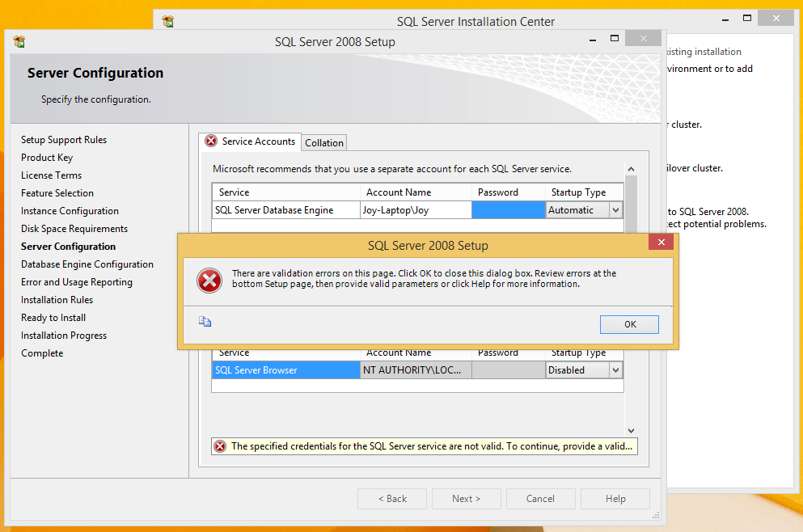Click the SQL Server Installation Center window icon

point(168,21)
